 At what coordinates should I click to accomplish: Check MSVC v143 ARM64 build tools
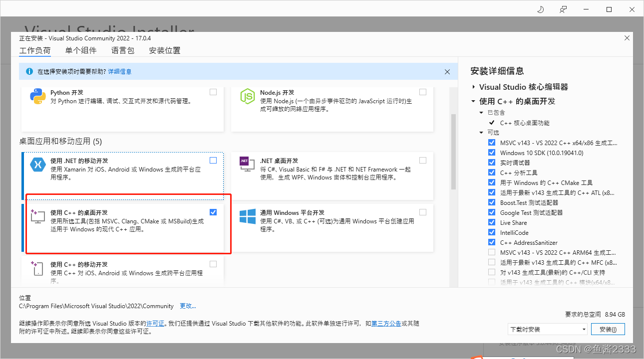tap(492, 252)
